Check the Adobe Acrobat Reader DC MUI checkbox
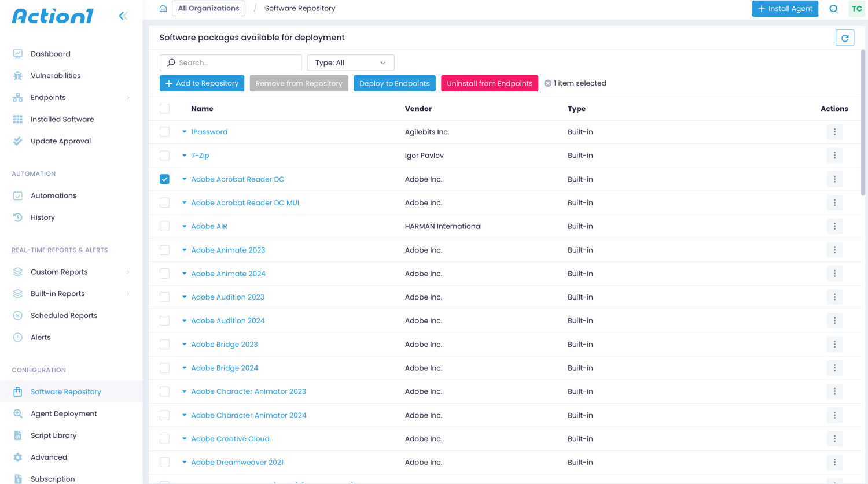Screen dimensions: 868x484 click(165, 202)
